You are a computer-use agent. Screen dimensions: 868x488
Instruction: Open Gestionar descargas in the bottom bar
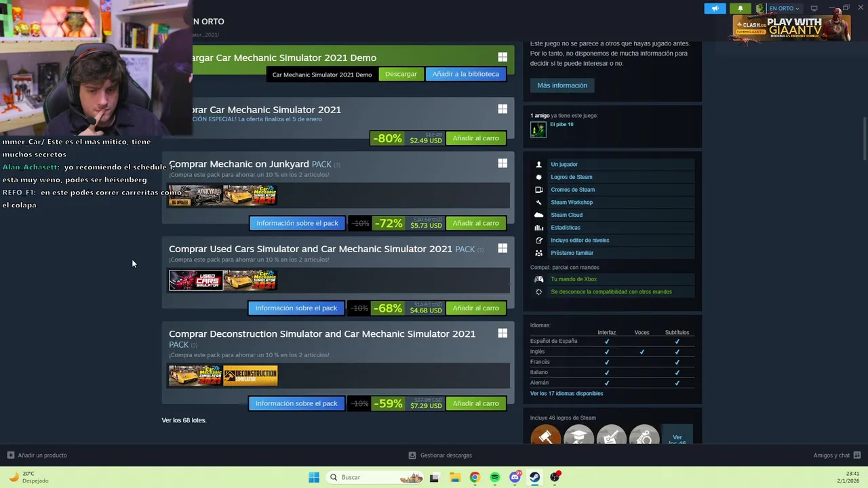coord(440,455)
